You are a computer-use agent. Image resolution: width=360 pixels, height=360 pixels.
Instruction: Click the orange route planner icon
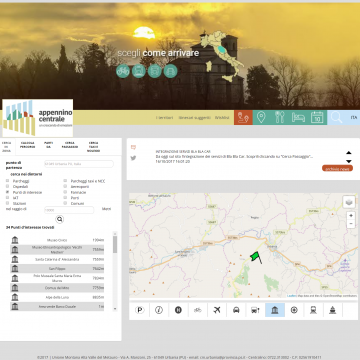pos(243,118)
